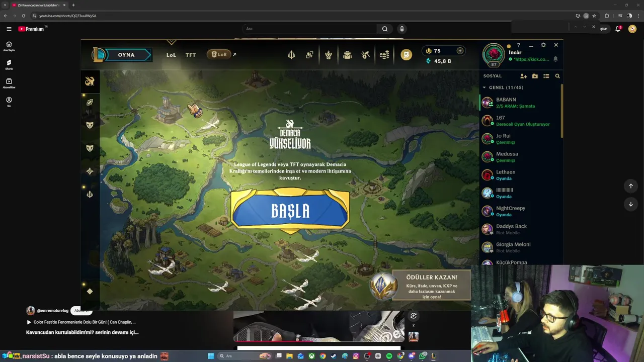This screenshot has width=644, height=362.
Task: Click the YouTube search field Ara
Action: point(309,29)
